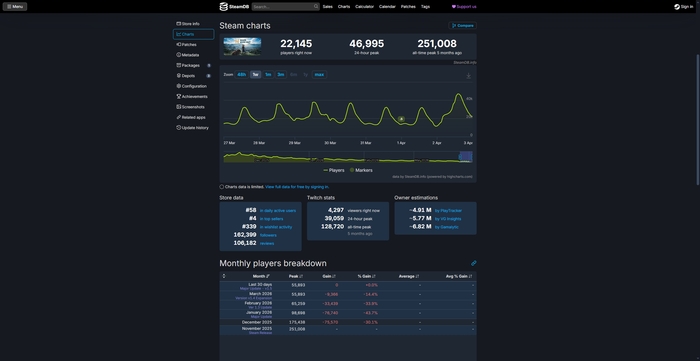
Task: Open in top sellers link
Action: 271,219
